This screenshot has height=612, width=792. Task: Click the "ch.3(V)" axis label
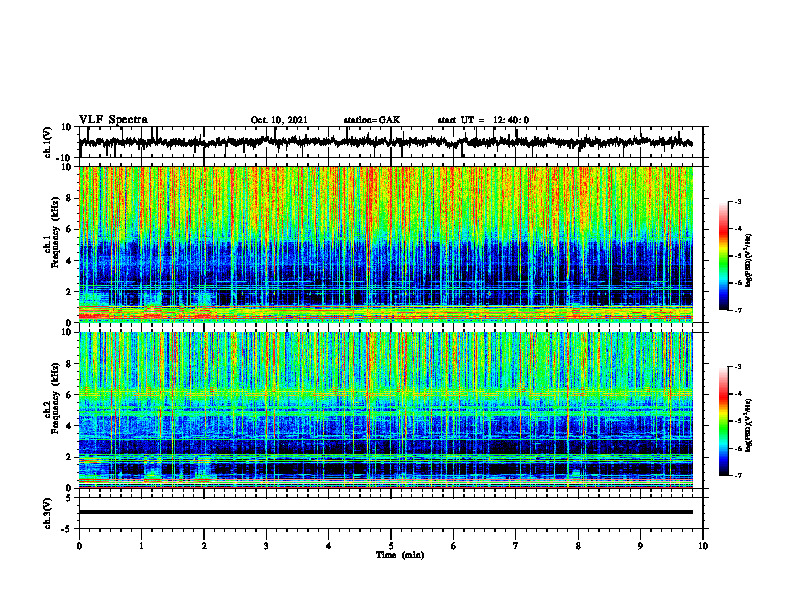(48, 513)
